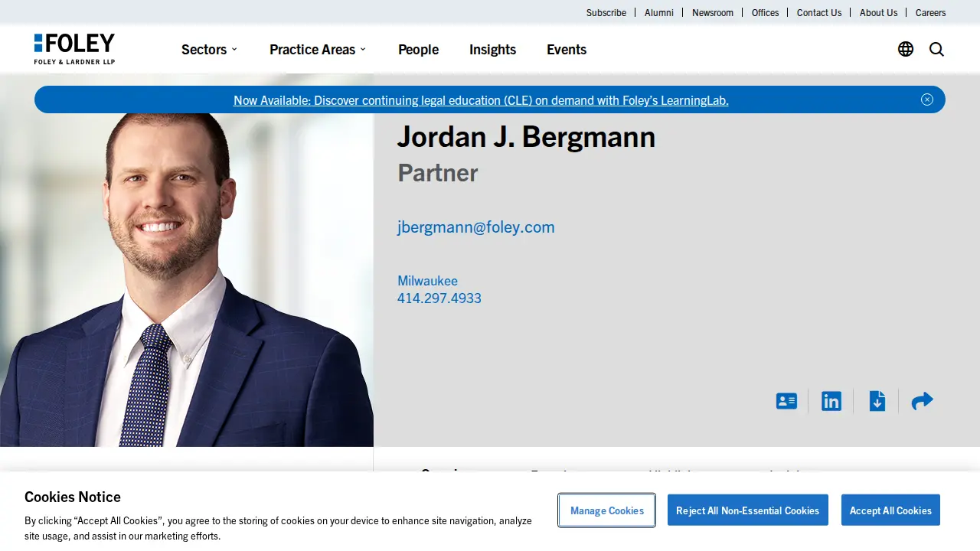980x551 pixels.
Task: Click the Subscribe link in top bar
Action: (606, 12)
